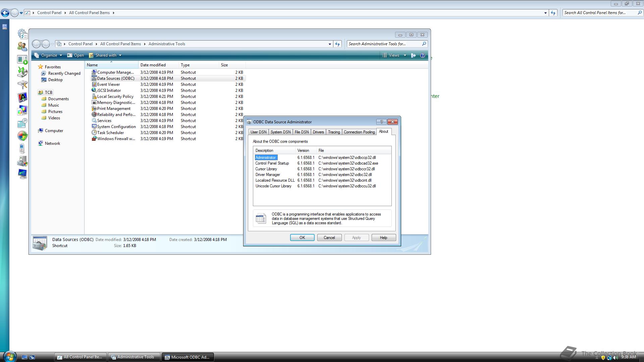Click the System Configuration shortcut row

168,127
